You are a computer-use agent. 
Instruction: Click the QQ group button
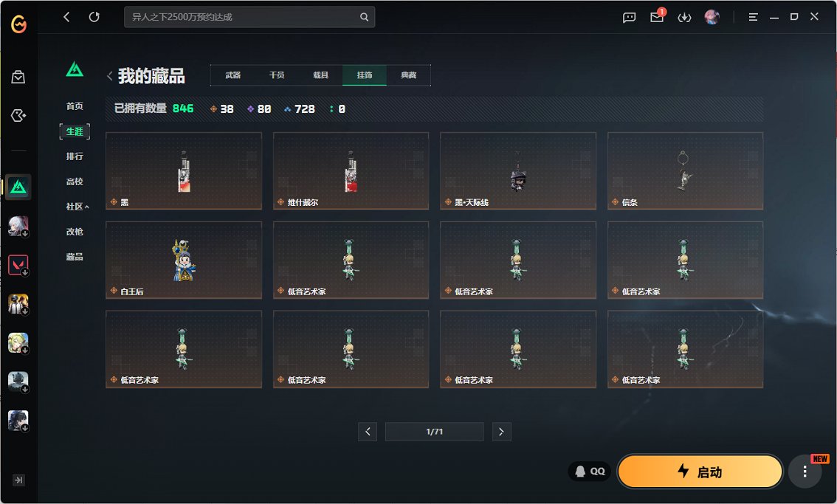(x=589, y=471)
